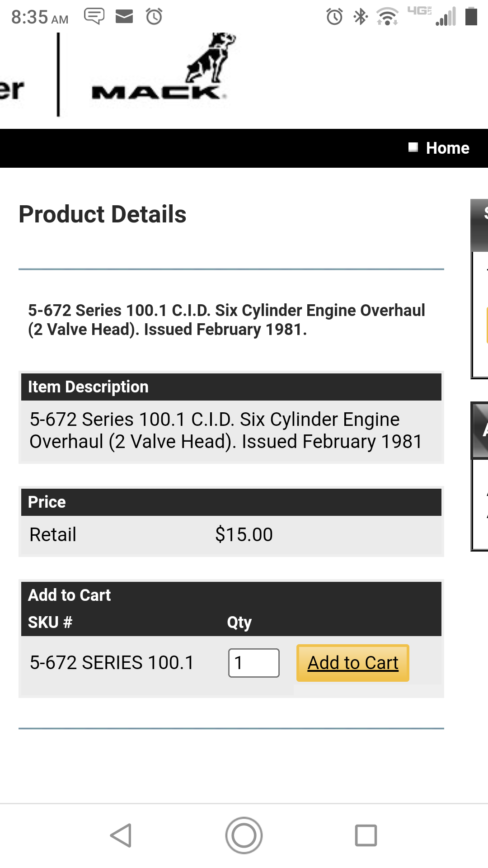Tap the $15.00 retail price

[244, 534]
